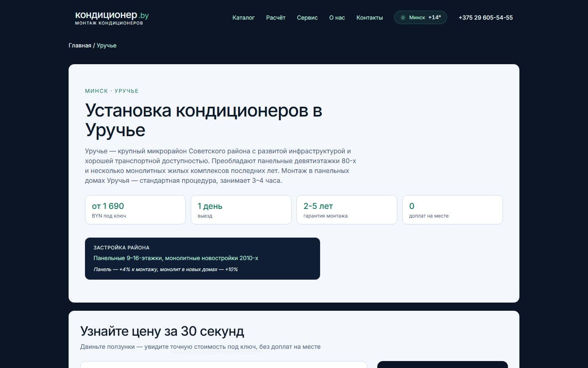The image size is (588, 368).
Task: Go to the Сервис page
Action: [307, 18]
